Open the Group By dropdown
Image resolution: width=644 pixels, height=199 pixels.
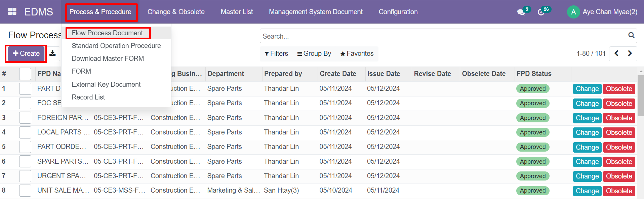point(314,53)
